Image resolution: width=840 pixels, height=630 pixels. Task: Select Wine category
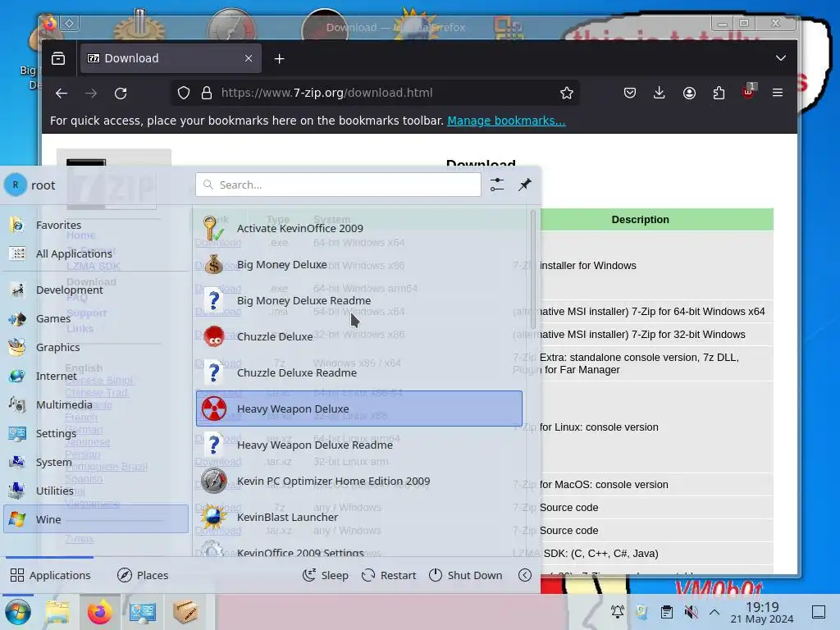[96, 519]
